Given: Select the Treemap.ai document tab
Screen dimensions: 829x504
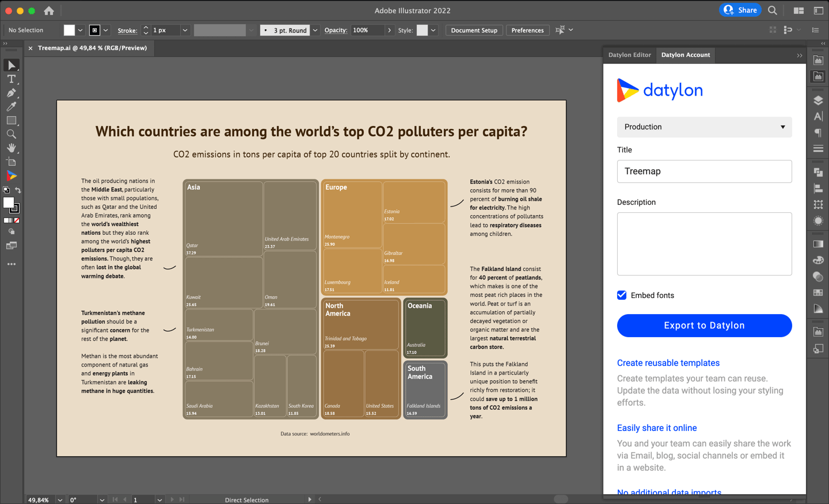Looking at the screenshot, I should [x=92, y=48].
